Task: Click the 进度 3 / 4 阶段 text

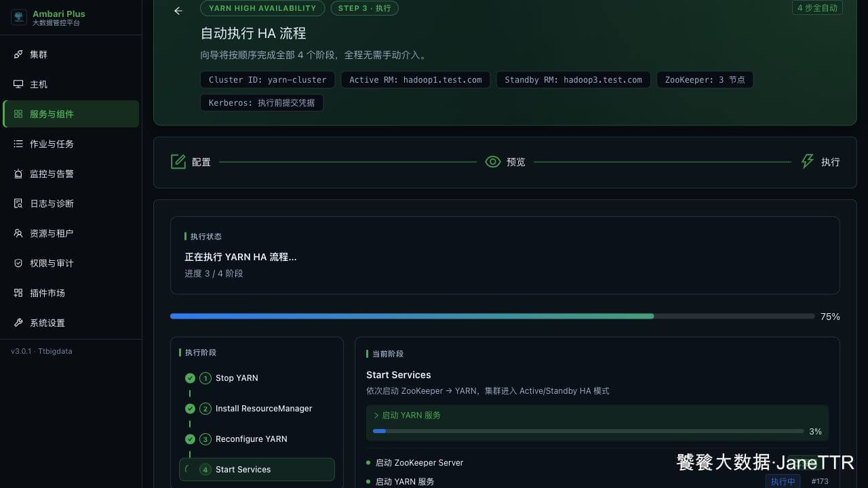Action: click(214, 274)
